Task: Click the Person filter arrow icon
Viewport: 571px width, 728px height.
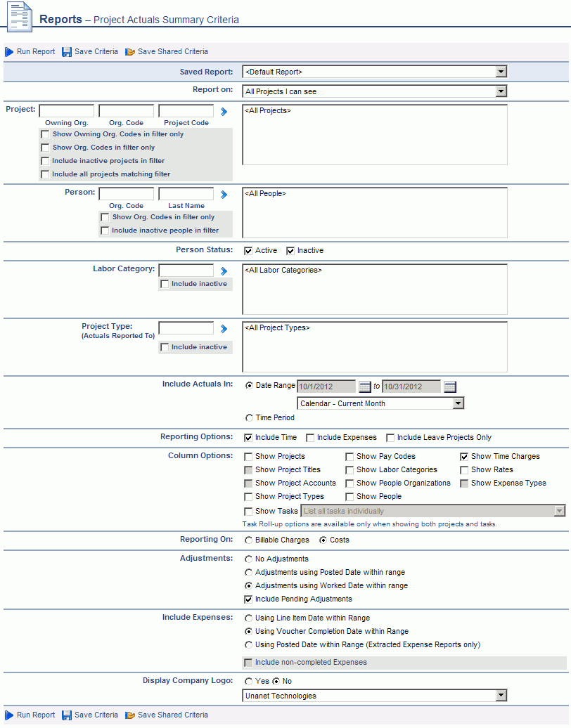Action: pyautogui.click(x=224, y=195)
